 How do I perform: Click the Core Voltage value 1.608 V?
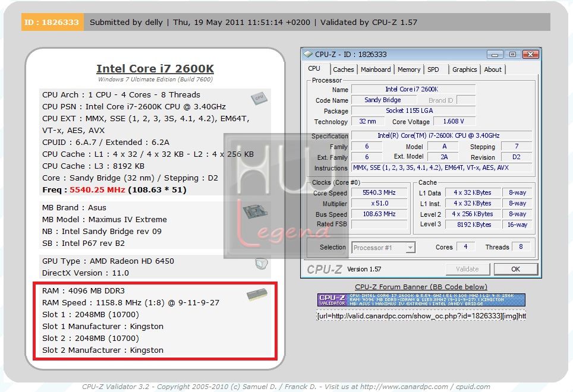coord(454,121)
